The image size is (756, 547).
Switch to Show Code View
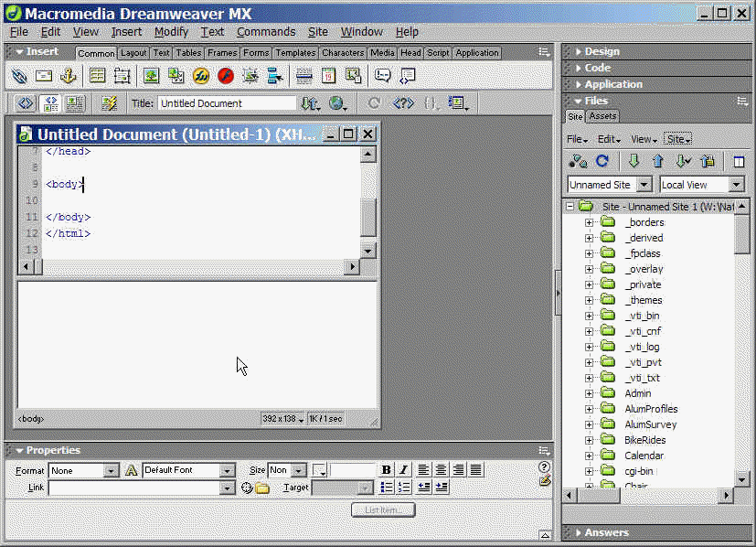26,103
